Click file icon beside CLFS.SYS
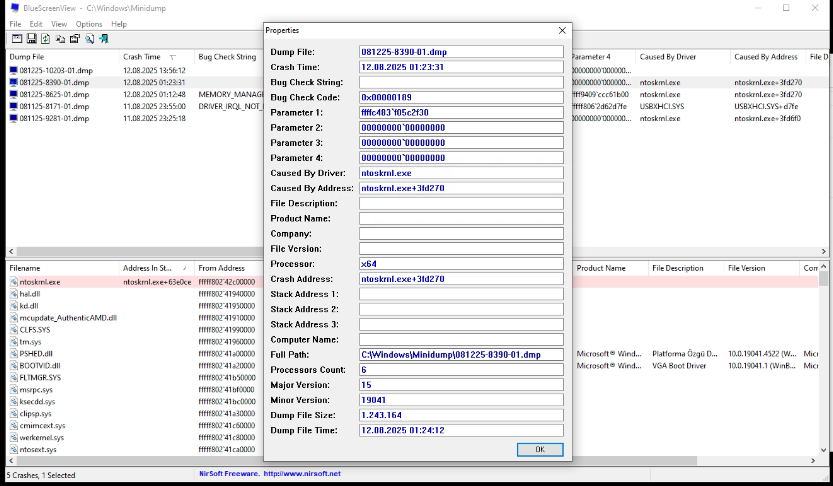833x486 pixels. [x=14, y=330]
